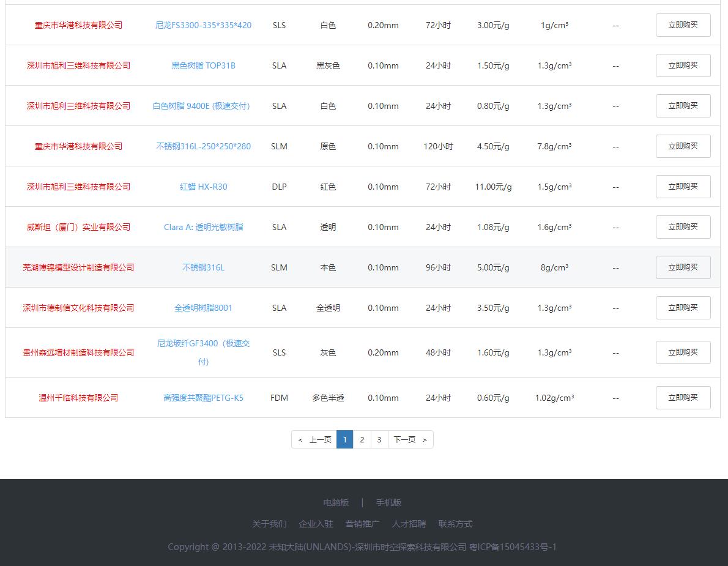Switch to desktop version (电脑版)
Screen dimensions: 728x566
click(336, 502)
